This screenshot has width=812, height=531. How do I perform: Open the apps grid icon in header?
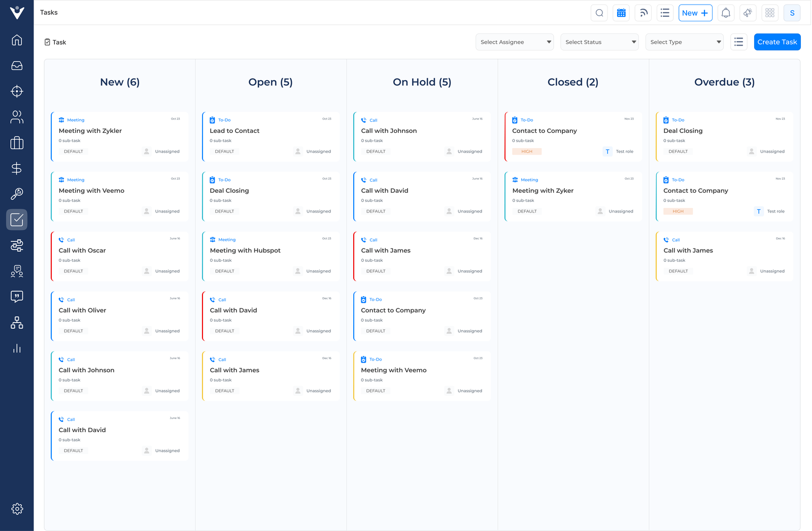pyautogui.click(x=770, y=13)
